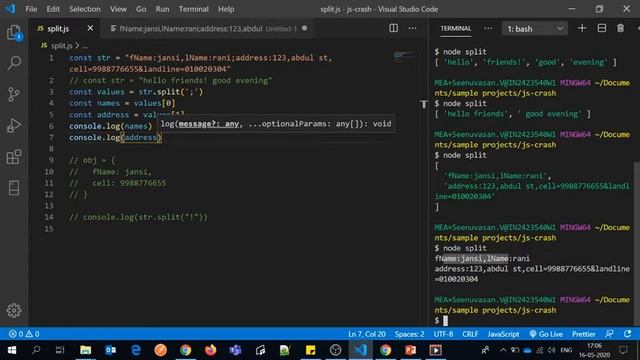
Task: Split the editor right
Action: coord(393,28)
